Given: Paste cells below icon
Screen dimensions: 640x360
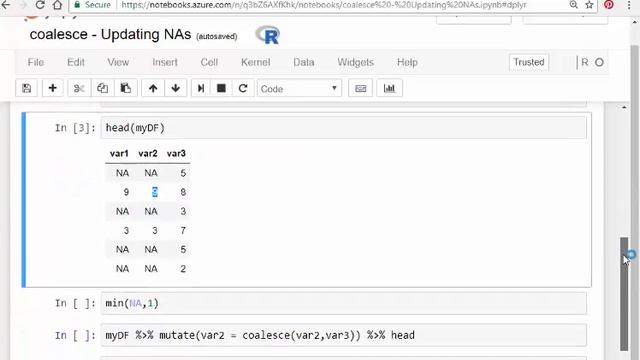Looking at the screenshot, I should pyautogui.click(x=126, y=88).
